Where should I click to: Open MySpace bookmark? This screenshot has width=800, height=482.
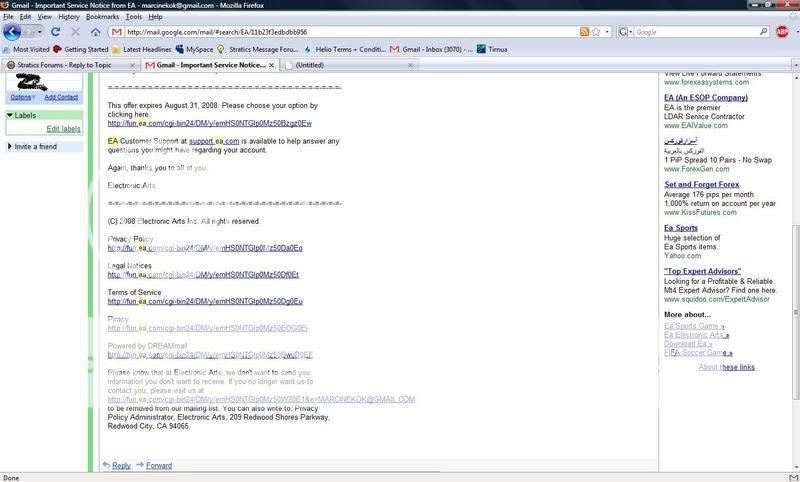tap(194, 49)
